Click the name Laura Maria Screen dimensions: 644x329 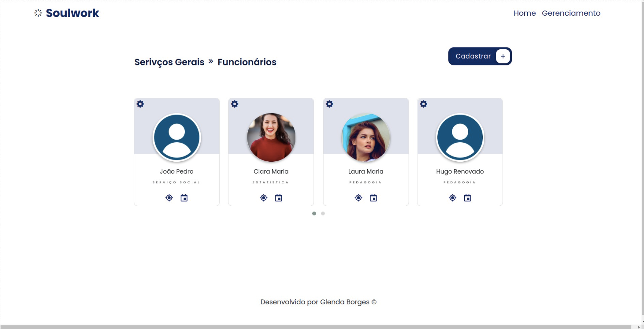pyautogui.click(x=366, y=171)
